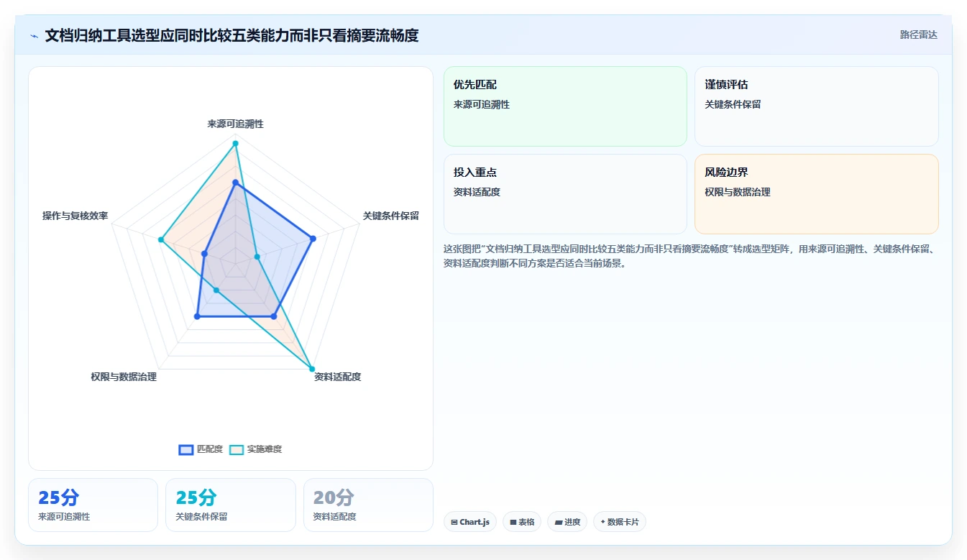The width and height of the screenshot is (967, 560).
Task: Click the teal data point on 资料适配度 axis
Action: pyautogui.click(x=312, y=369)
